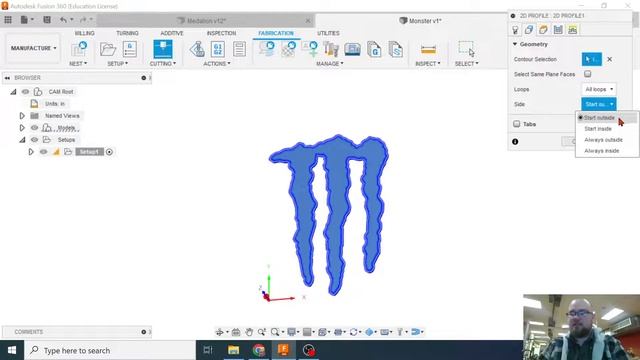Image resolution: width=640 pixels, height=360 pixels.
Task: Select the 2D Profile cutting tool
Action: tap(163, 49)
